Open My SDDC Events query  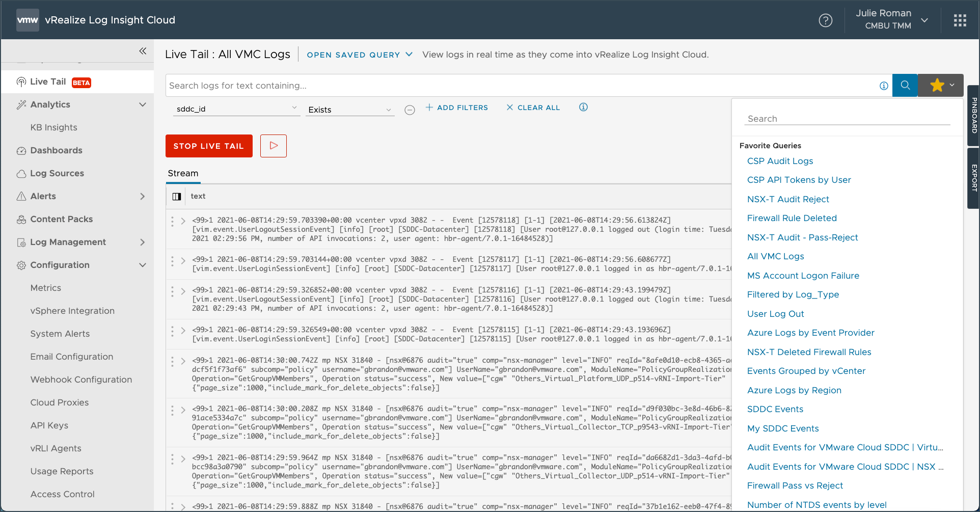(x=783, y=428)
